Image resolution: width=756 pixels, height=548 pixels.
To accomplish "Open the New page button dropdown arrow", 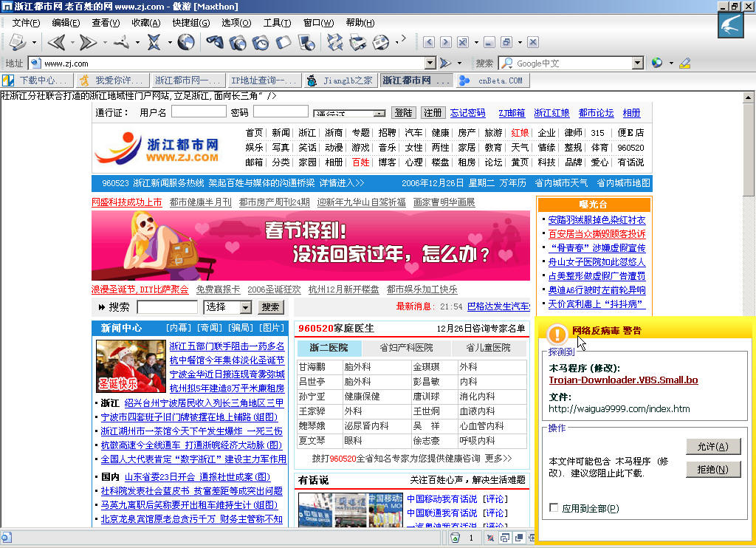I will pyautogui.click(x=34, y=42).
